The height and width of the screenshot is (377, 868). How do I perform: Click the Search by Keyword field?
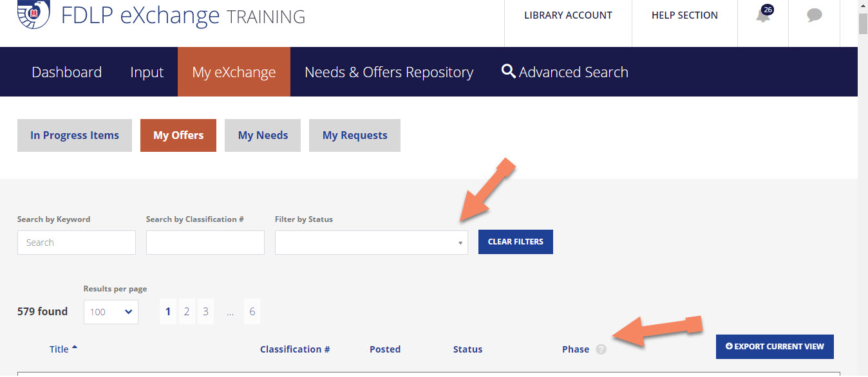click(77, 243)
